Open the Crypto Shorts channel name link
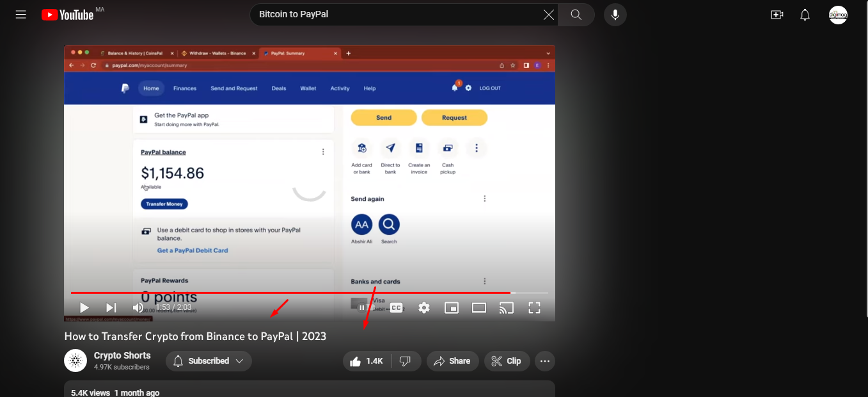The image size is (868, 397). (x=122, y=355)
